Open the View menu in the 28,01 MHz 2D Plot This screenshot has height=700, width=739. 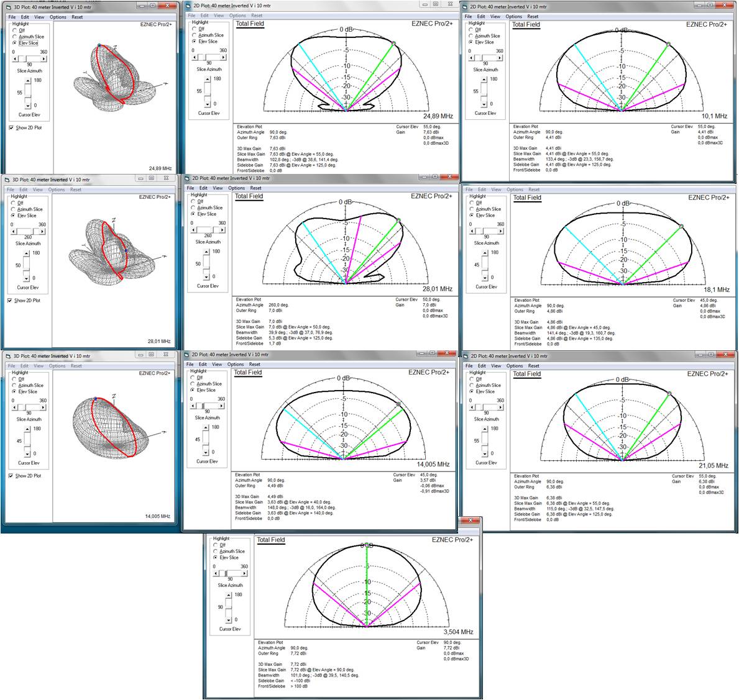[x=218, y=188]
